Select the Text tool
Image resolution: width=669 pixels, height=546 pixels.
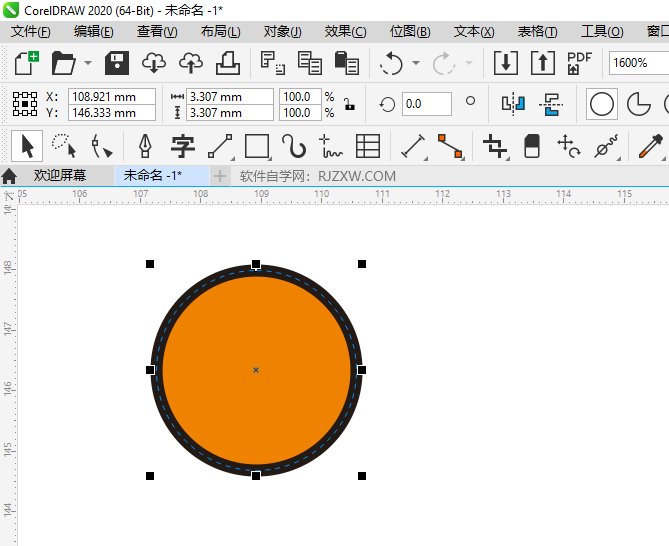point(182,146)
